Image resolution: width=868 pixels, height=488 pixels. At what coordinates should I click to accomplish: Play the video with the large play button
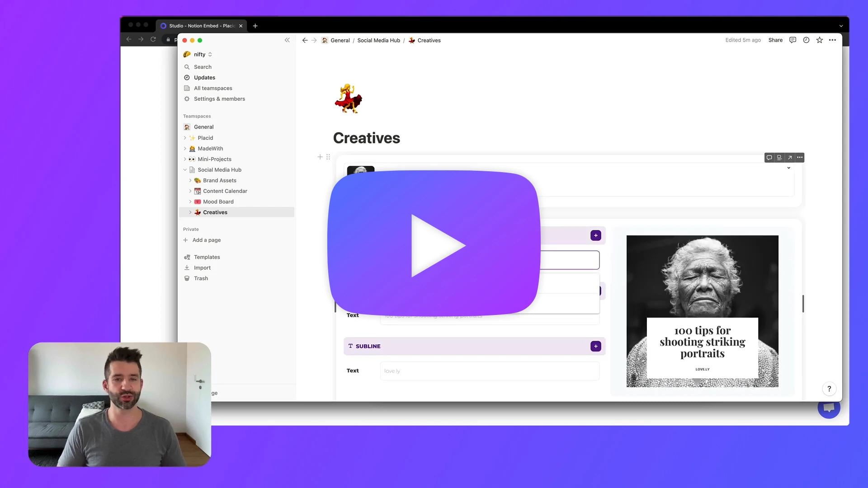(x=434, y=243)
